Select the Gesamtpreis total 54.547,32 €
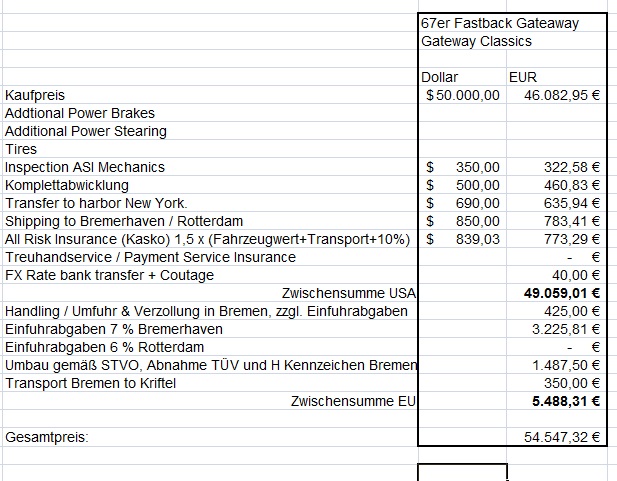 point(561,437)
